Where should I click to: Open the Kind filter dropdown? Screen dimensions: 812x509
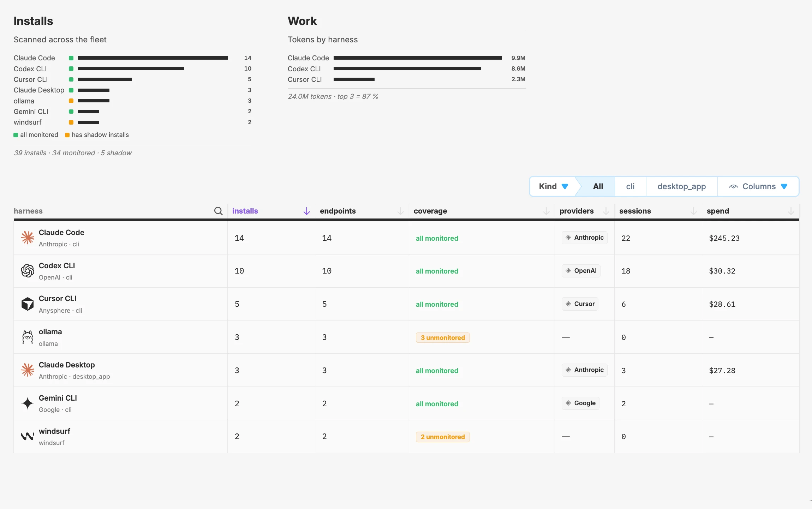coord(553,186)
